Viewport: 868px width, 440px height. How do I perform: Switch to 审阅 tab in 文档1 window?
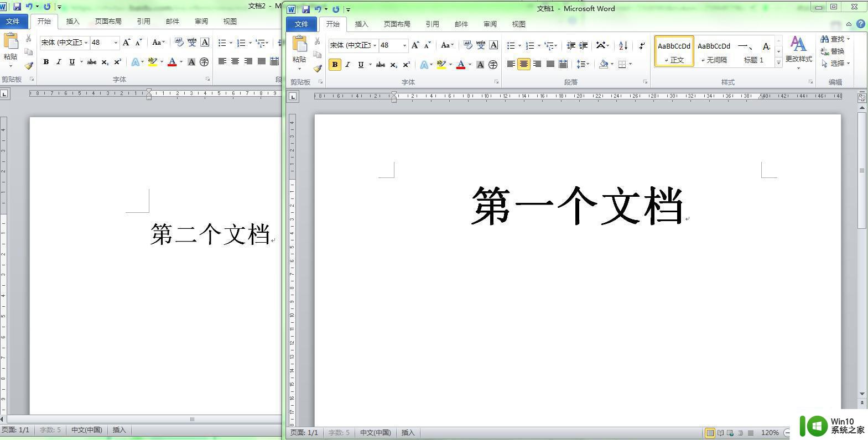490,24
